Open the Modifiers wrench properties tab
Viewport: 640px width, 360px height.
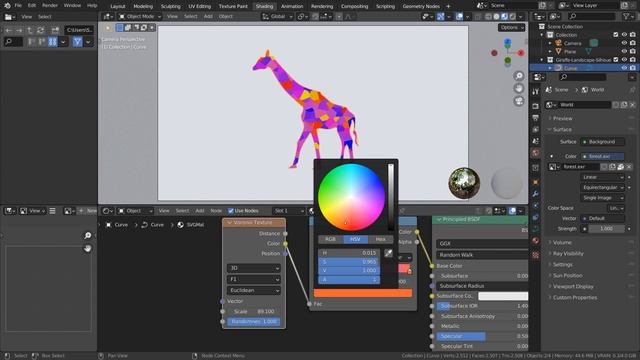point(536,194)
